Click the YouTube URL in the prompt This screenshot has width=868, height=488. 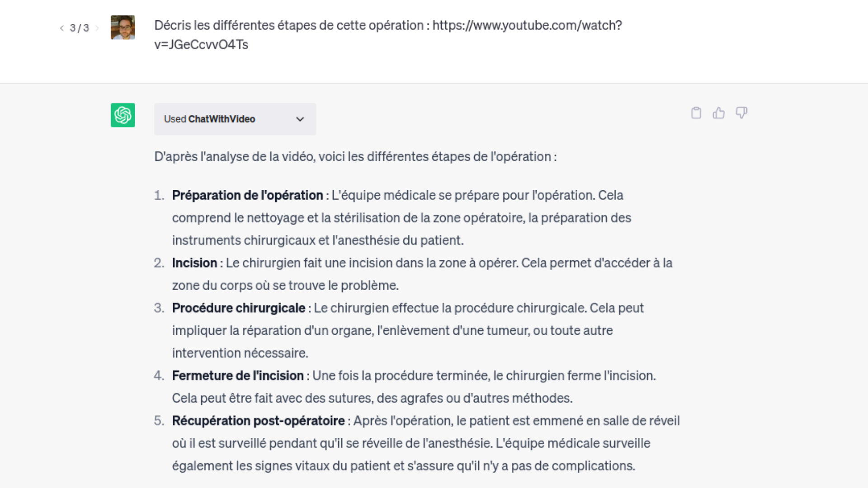(527, 25)
